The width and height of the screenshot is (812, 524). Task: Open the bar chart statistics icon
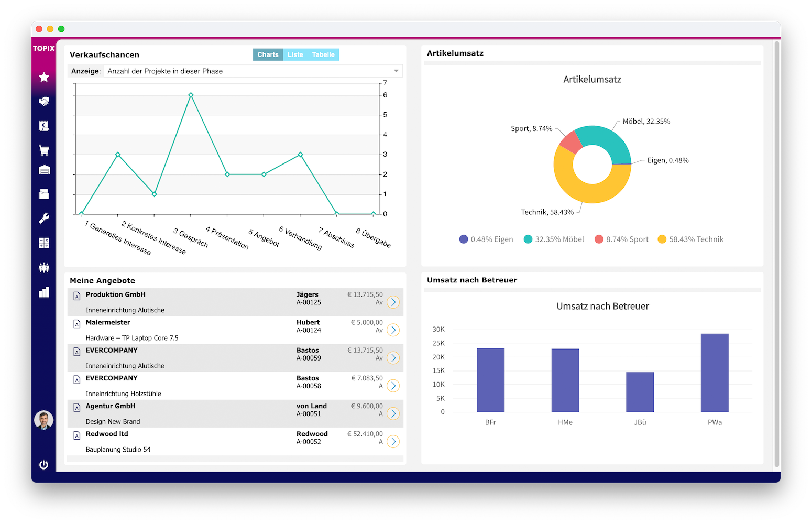(x=44, y=292)
